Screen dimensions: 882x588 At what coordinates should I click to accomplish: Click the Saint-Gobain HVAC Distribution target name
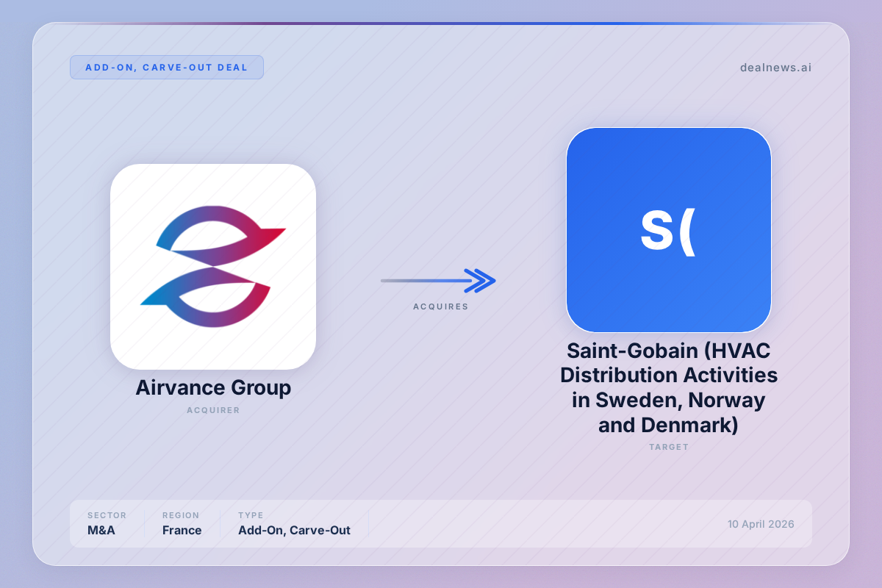[x=668, y=388]
